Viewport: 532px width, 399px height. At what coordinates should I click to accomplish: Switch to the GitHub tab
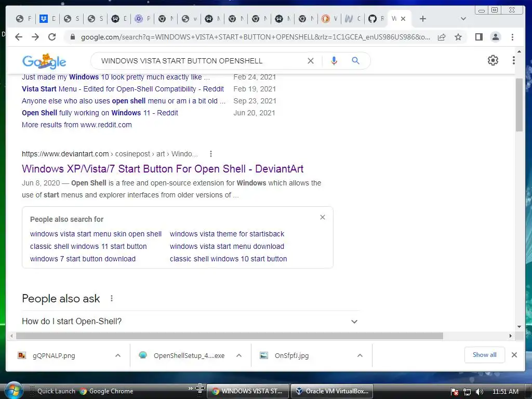[376, 19]
